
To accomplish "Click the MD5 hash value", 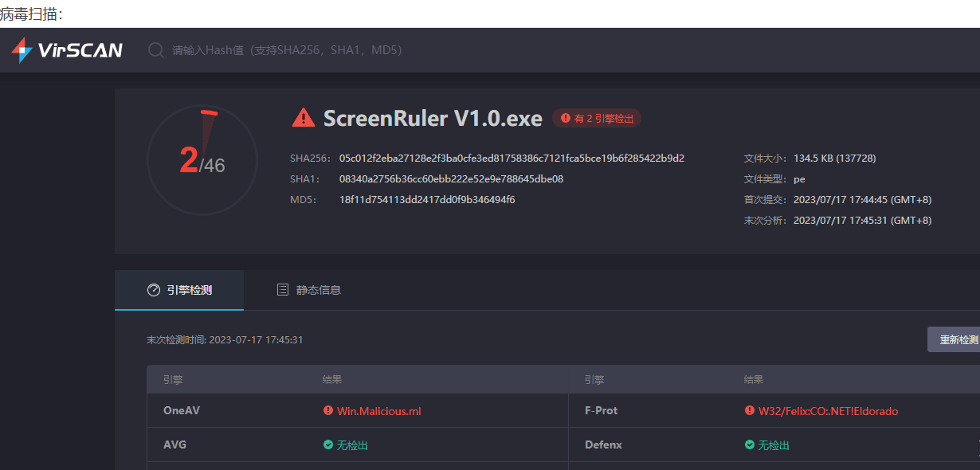I will pos(427,200).
